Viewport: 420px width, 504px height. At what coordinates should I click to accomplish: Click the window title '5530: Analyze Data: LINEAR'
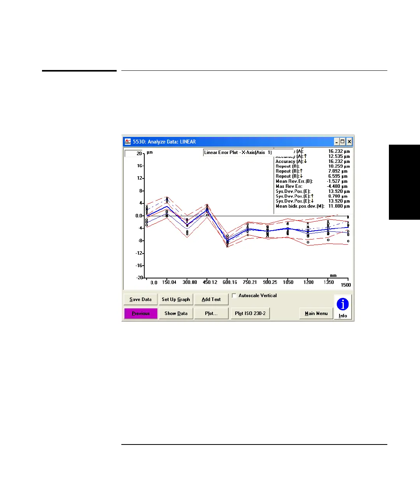pos(164,142)
